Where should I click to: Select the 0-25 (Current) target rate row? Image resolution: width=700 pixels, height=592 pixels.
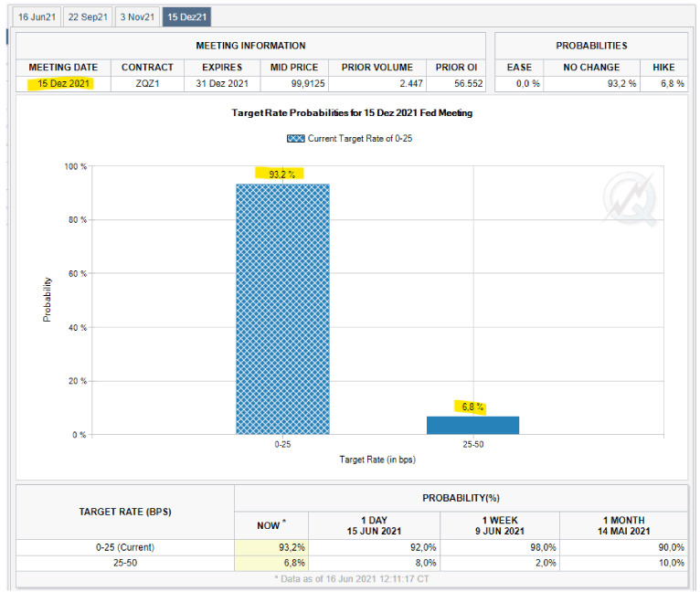coord(125,546)
